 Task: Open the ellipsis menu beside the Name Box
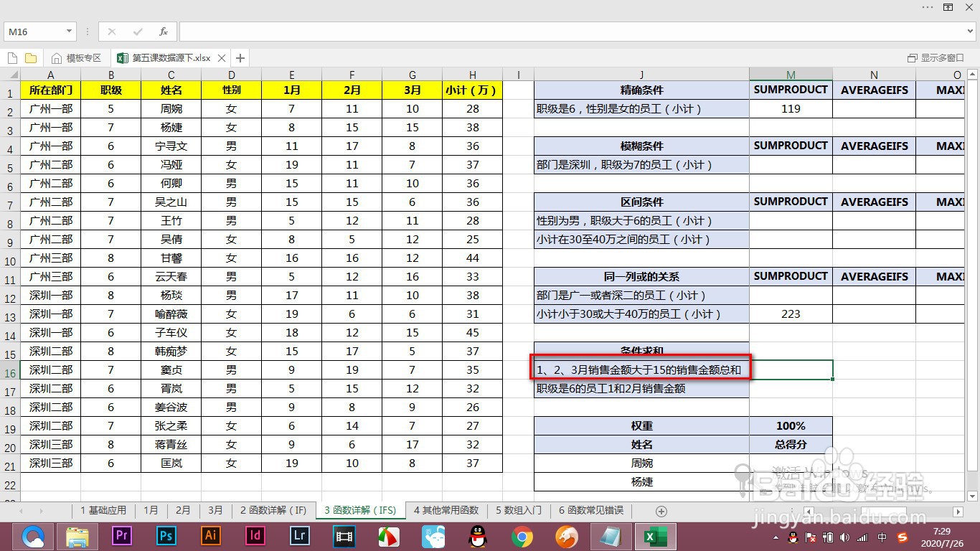(88, 32)
